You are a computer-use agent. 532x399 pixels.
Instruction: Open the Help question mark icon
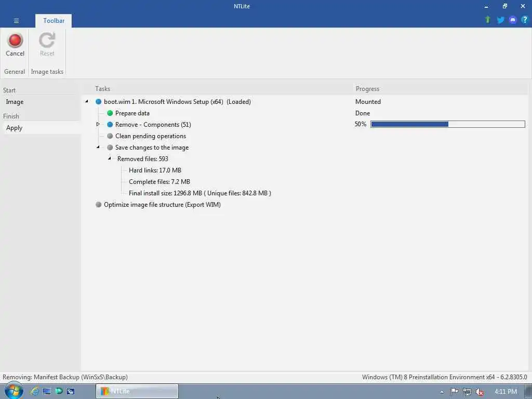[x=525, y=20]
